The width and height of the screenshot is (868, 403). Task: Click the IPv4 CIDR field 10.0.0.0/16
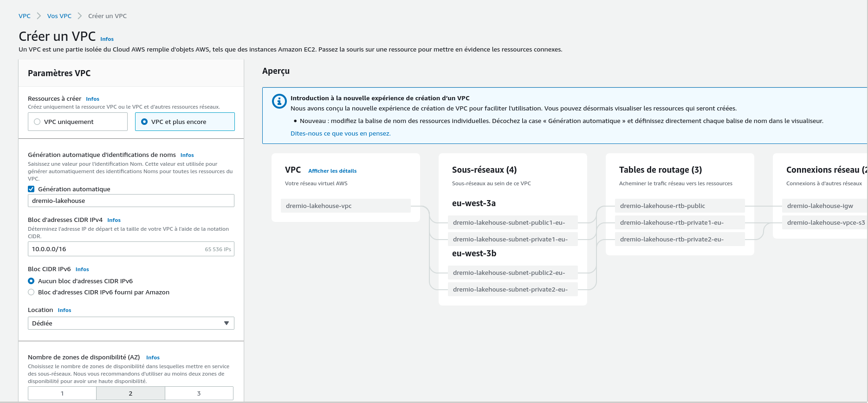[131, 249]
